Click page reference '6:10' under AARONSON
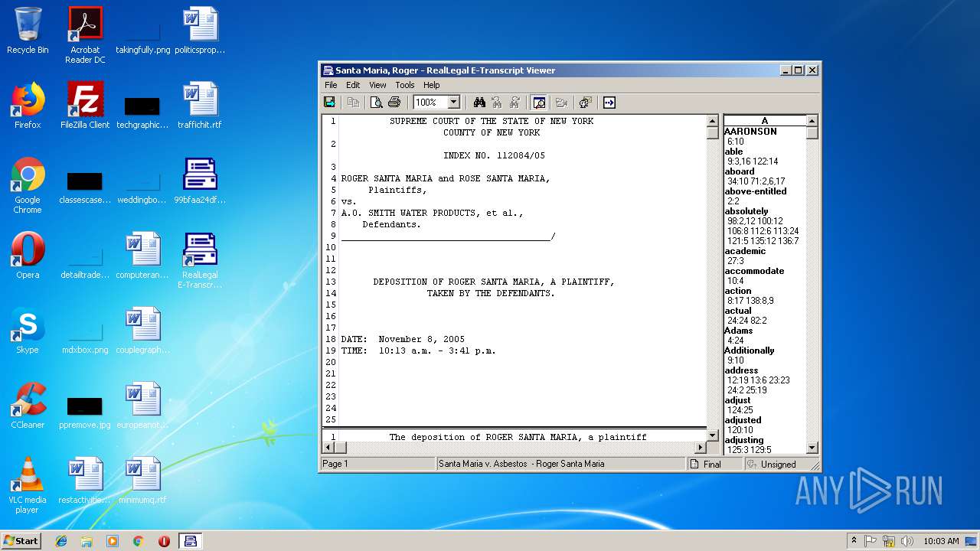This screenshot has height=551, width=980. (x=736, y=142)
